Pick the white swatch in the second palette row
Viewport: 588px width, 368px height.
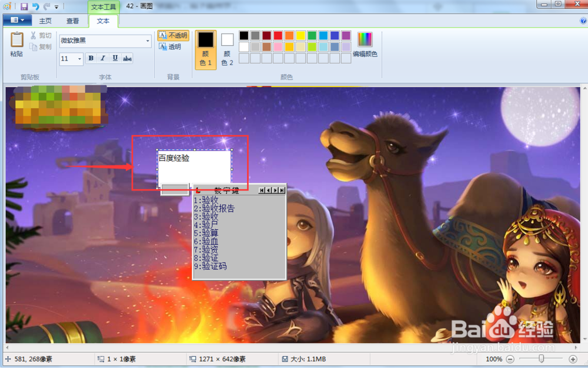[244, 47]
